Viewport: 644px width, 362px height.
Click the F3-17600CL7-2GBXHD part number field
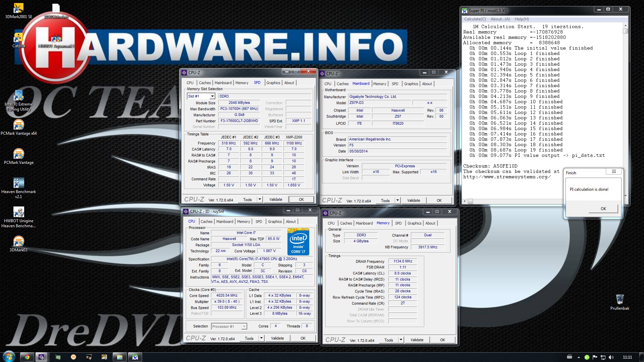tap(239, 121)
